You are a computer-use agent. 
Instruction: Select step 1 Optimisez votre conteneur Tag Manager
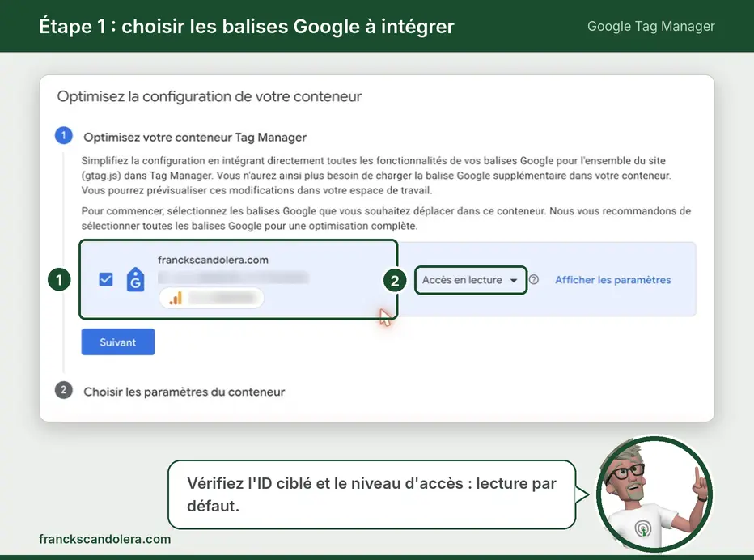(195, 137)
